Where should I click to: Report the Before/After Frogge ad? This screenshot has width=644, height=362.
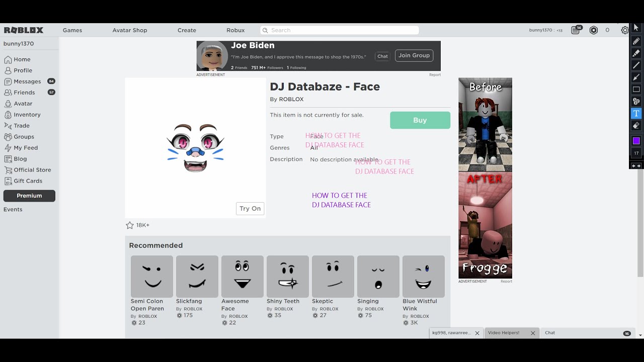[506, 282]
